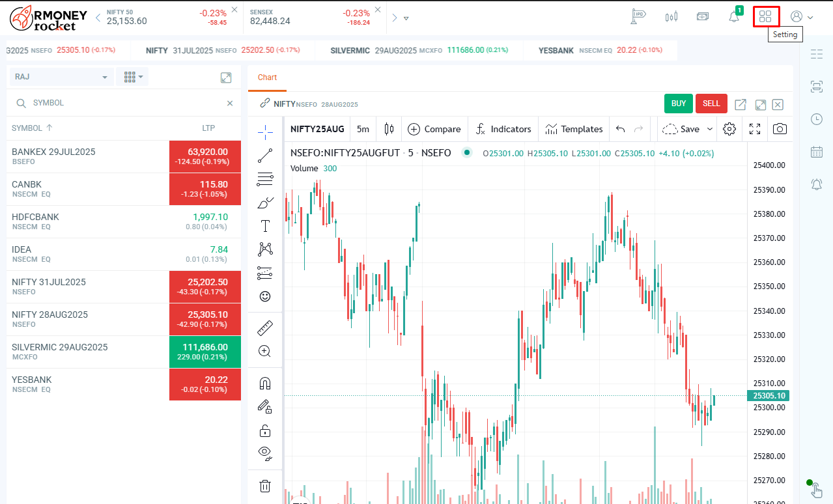Select the Text annotation tool

coord(265,226)
